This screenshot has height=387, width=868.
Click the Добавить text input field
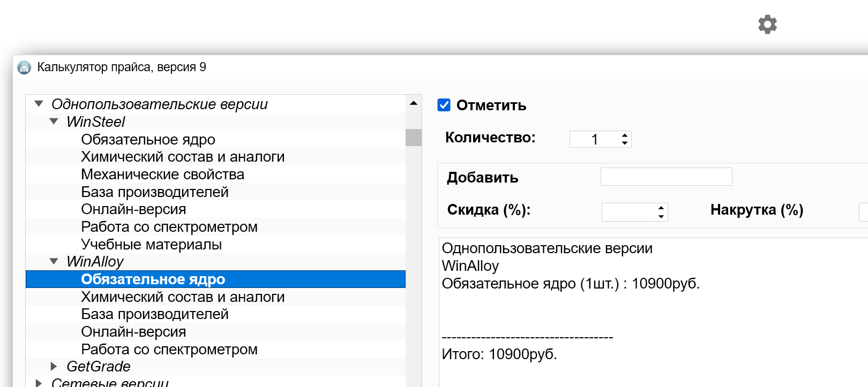(x=666, y=177)
